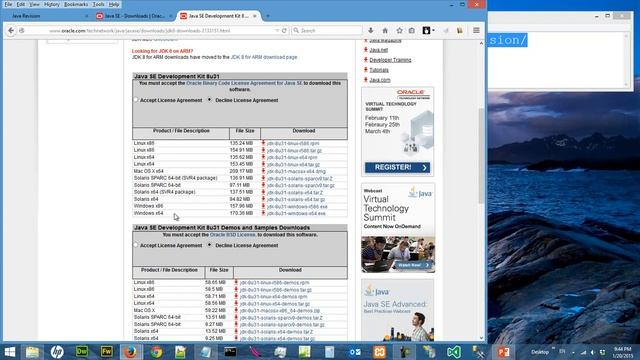The width and height of the screenshot is (640, 360).
Task: Open the Java.com sidebar link
Action: click(x=380, y=80)
